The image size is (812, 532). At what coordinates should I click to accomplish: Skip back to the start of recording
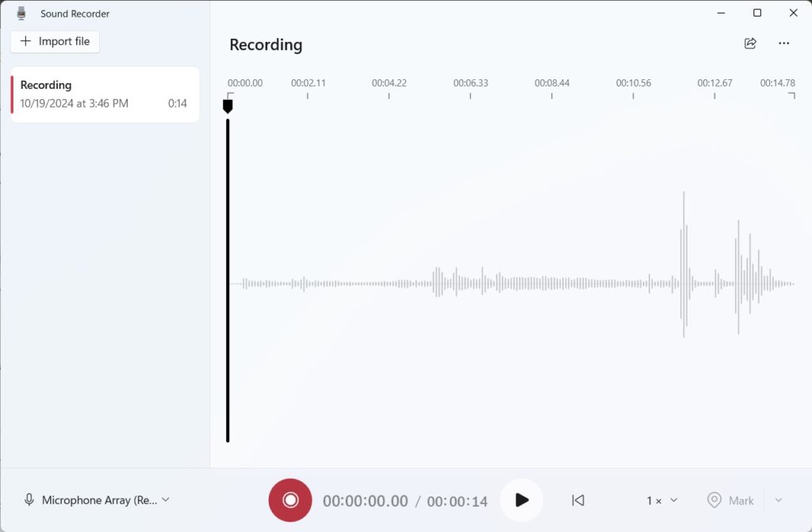click(x=578, y=500)
